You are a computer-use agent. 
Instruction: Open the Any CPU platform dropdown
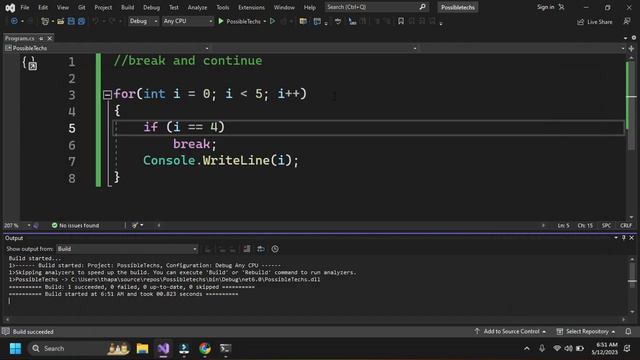[188, 21]
